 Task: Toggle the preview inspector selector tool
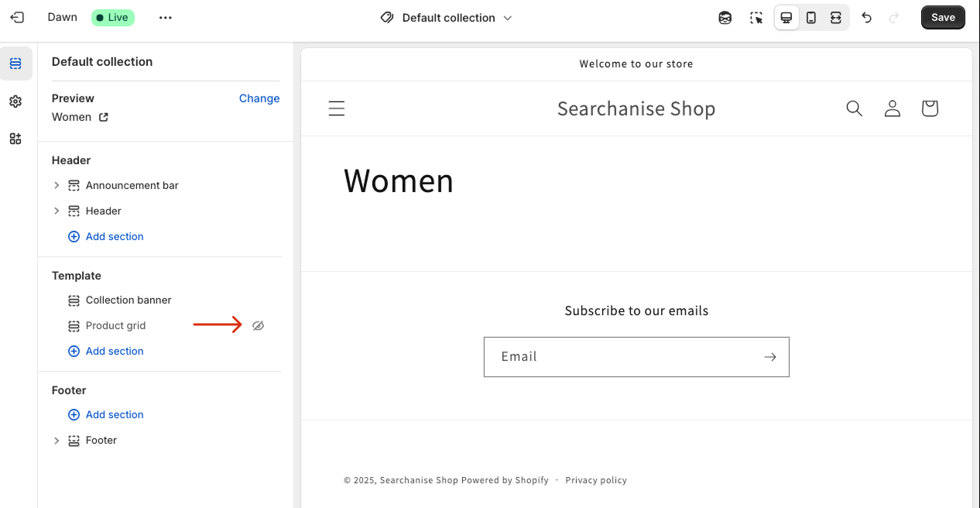tap(756, 18)
